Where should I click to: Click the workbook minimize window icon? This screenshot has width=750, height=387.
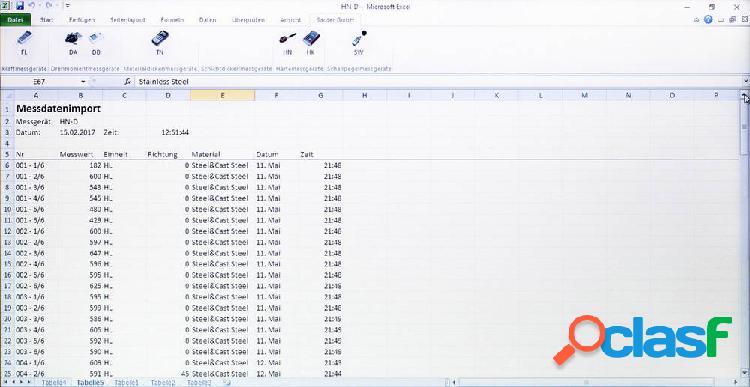(721, 20)
